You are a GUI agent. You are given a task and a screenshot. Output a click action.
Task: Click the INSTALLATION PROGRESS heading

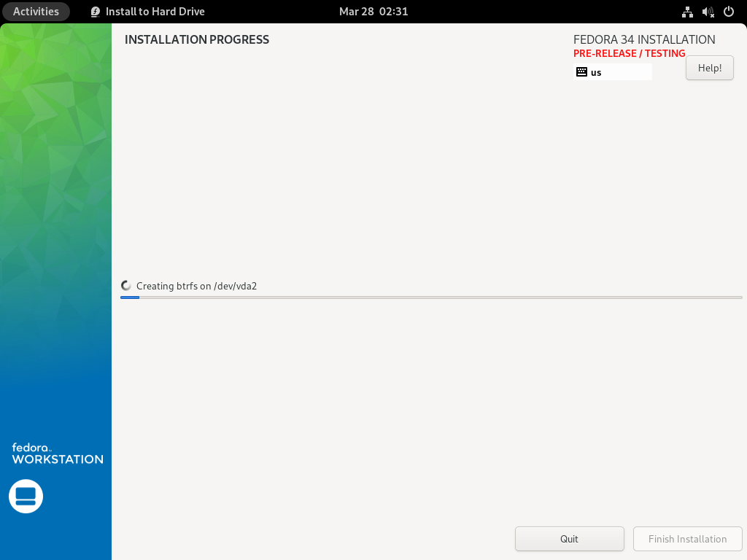(196, 39)
